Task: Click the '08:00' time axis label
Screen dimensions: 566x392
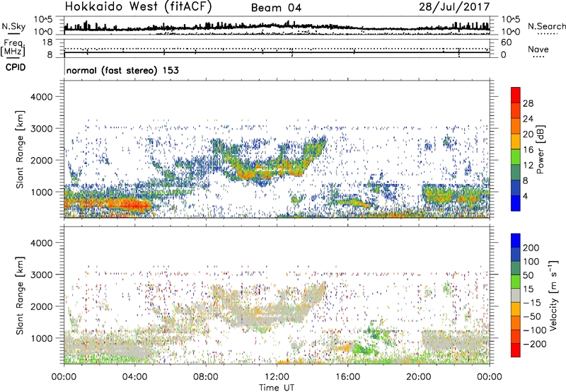Action: click(x=206, y=377)
